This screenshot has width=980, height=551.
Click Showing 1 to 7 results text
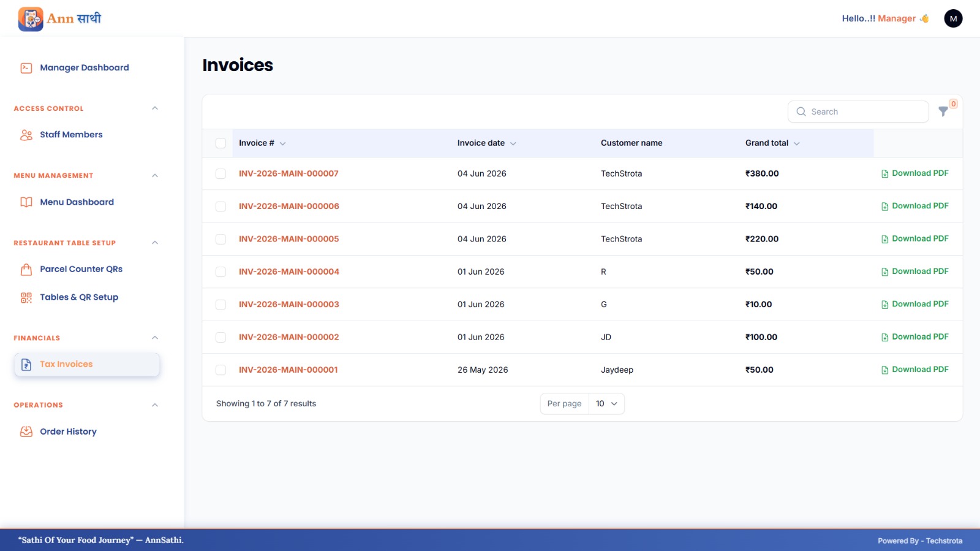pos(266,404)
